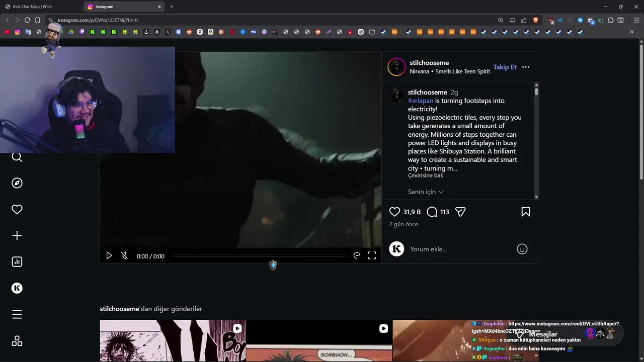This screenshot has height=362, width=644.
Task: Click the video loop/replay icon
Action: click(357, 255)
